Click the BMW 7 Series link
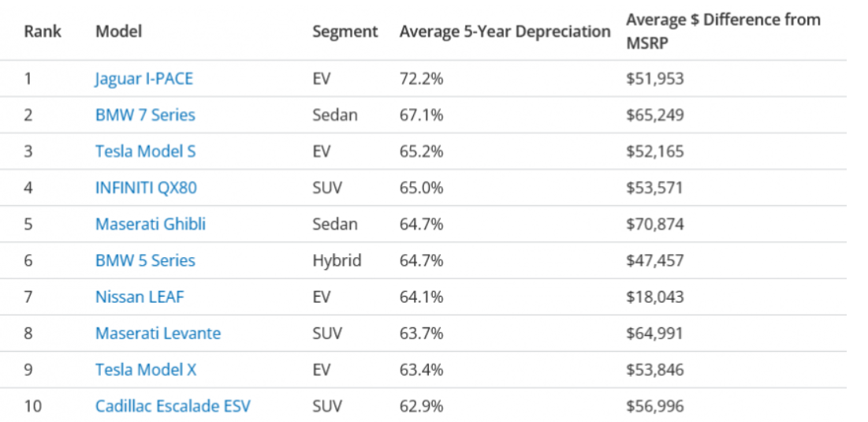The width and height of the screenshot is (868, 422). [x=145, y=115]
